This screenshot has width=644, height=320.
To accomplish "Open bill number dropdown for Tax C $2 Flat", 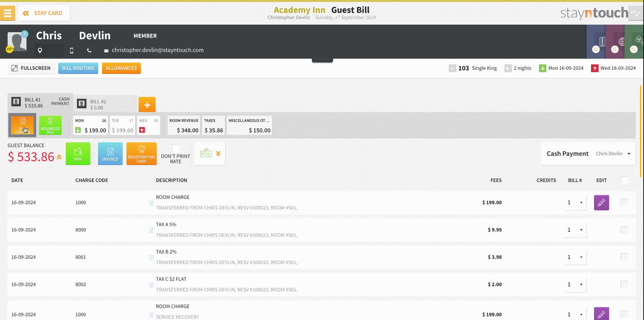I will click(x=575, y=284).
